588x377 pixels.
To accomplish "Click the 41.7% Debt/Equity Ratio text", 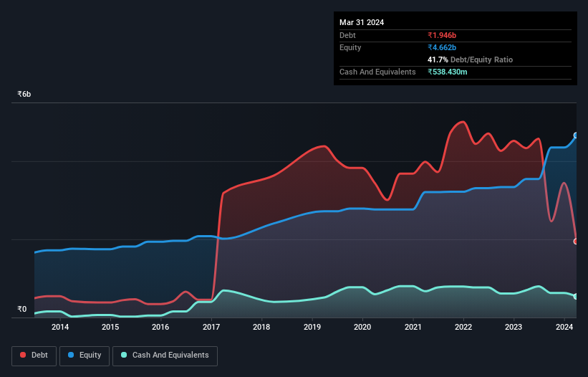I will click(x=470, y=59).
